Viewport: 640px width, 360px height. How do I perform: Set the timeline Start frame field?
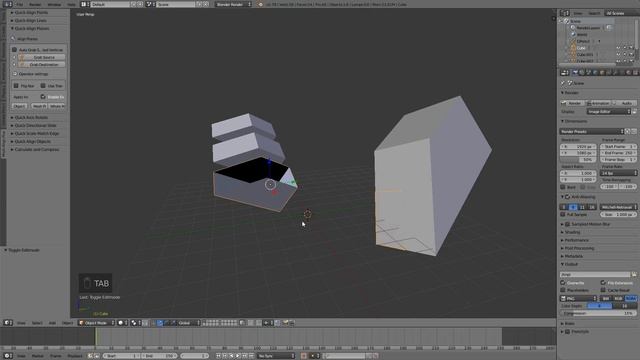pos(122,356)
